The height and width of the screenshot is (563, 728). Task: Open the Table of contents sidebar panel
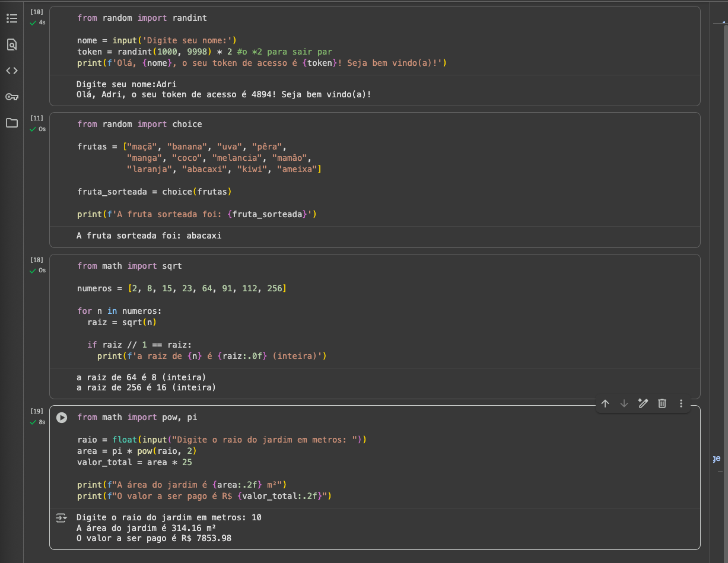pos(11,18)
